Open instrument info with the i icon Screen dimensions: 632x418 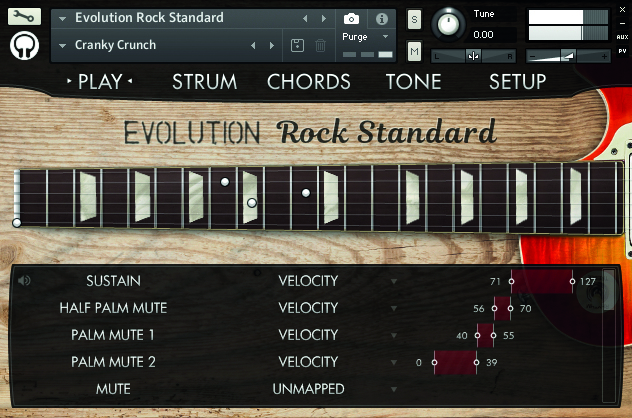(x=382, y=19)
